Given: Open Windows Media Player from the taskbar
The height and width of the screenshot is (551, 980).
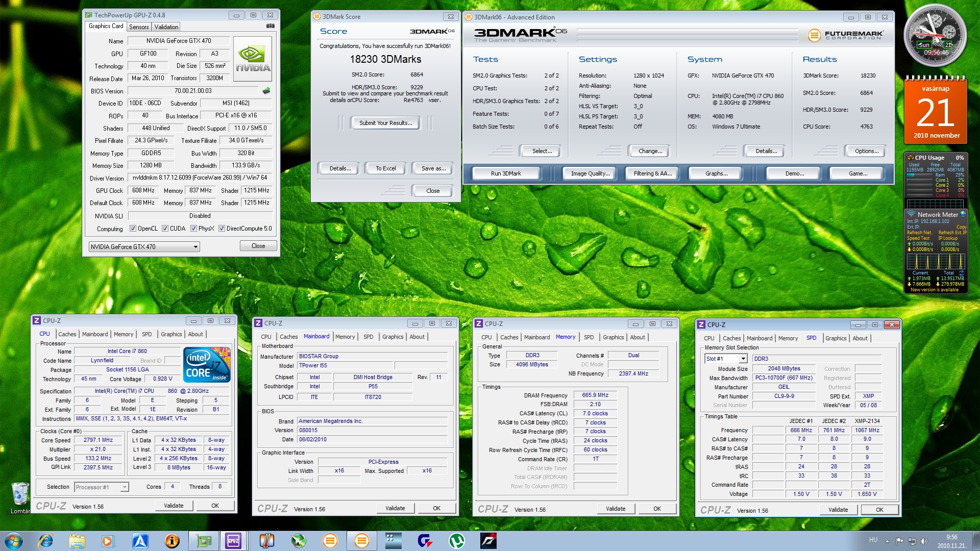Looking at the screenshot, I should [108, 540].
